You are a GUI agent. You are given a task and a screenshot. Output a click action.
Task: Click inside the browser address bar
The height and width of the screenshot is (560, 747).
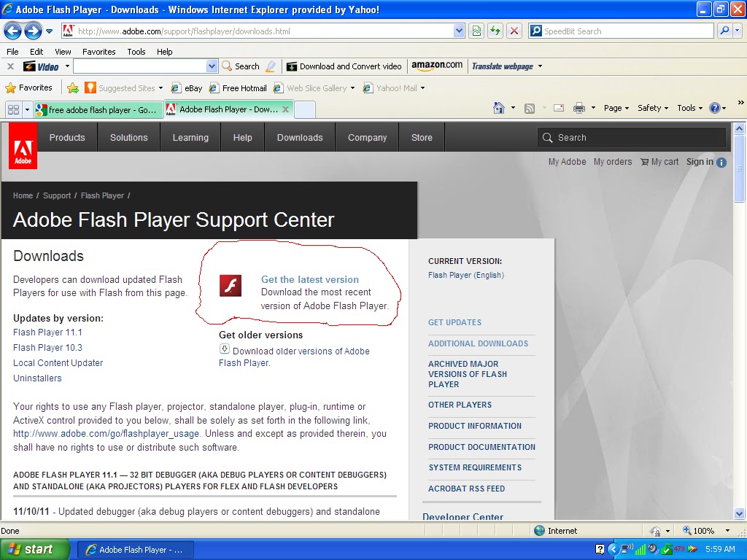tap(255, 31)
